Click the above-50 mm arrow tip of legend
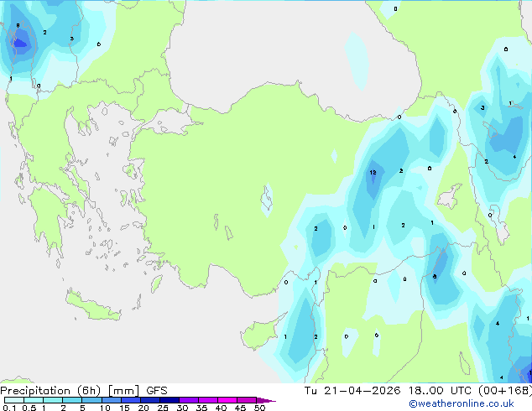532x411 pixels. [x=266, y=400]
